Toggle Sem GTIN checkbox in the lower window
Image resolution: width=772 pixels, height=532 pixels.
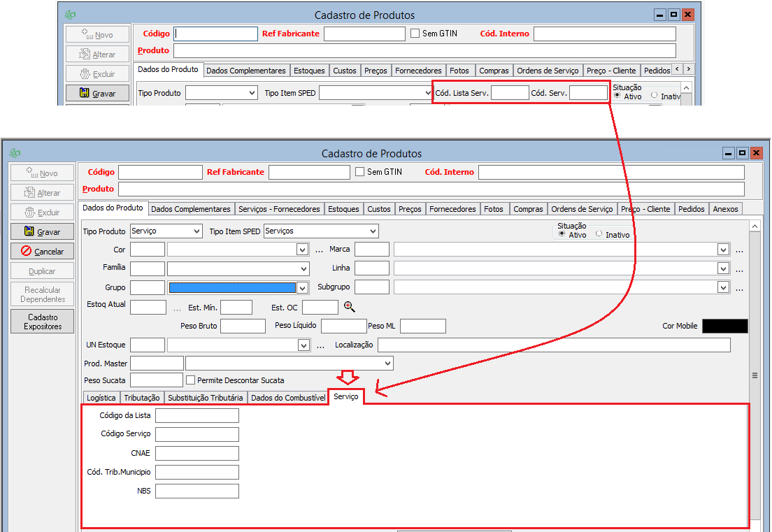[360, 172]
